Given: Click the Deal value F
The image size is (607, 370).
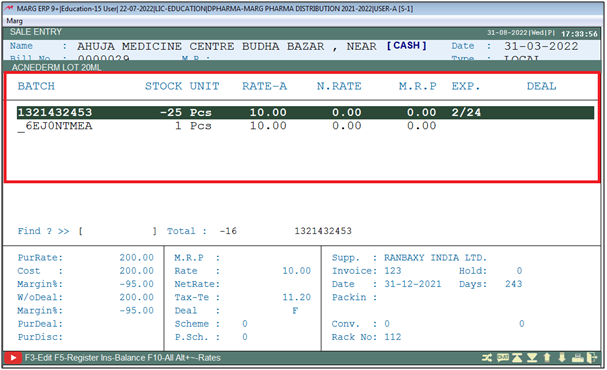Looking at the screenshot, I should pyautogui.click(x=295, y=311).
